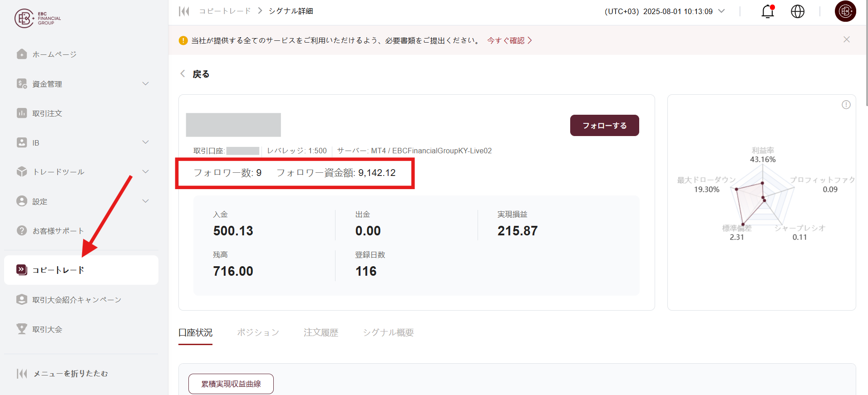
Task: Go to コピートレード breadcrumb
Action: [225, 11]
